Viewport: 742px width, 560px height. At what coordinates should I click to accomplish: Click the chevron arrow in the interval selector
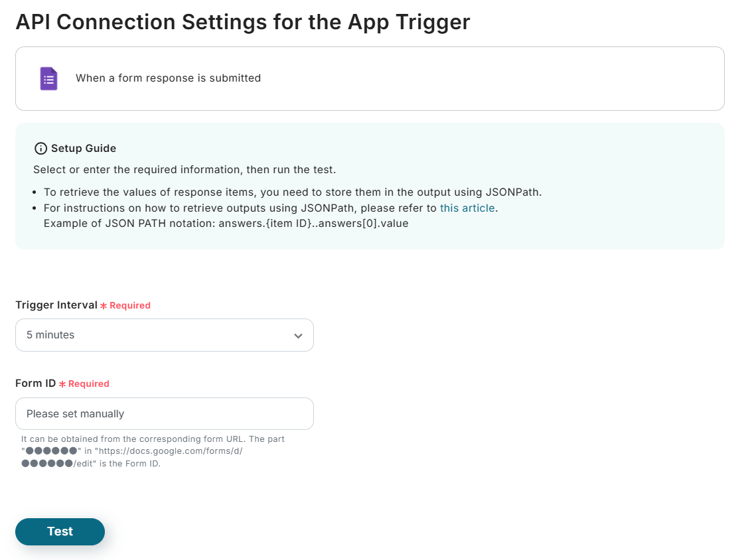(298, 336)
